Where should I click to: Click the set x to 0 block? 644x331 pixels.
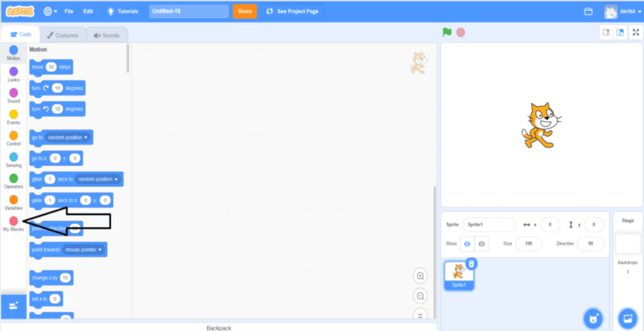tap(46, 299)
